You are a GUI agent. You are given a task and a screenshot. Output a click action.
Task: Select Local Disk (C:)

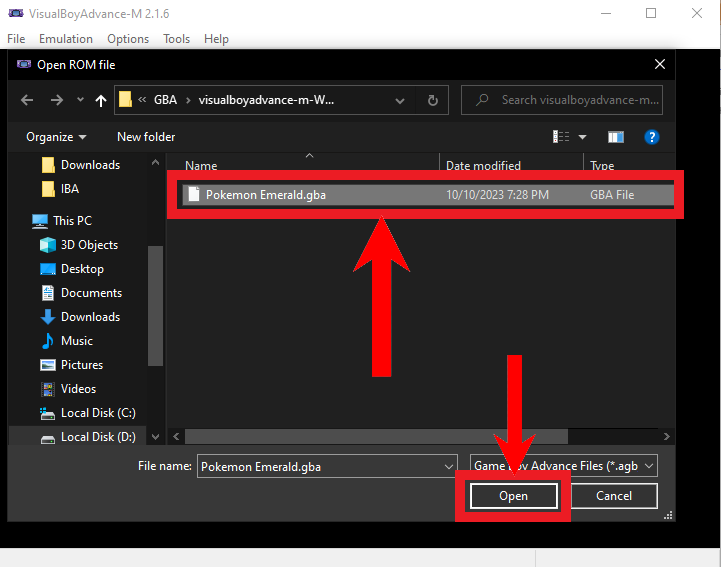(88, 413)
